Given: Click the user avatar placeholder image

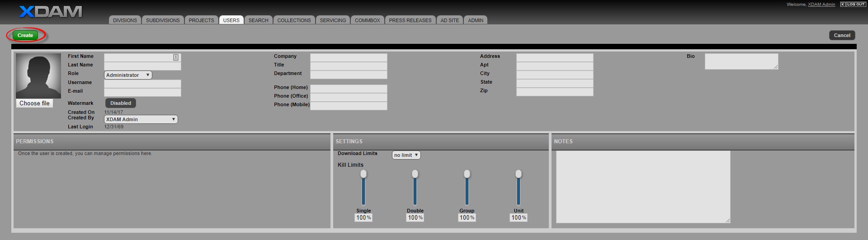Looking at the screenshot, I should (x=38, y=75).
